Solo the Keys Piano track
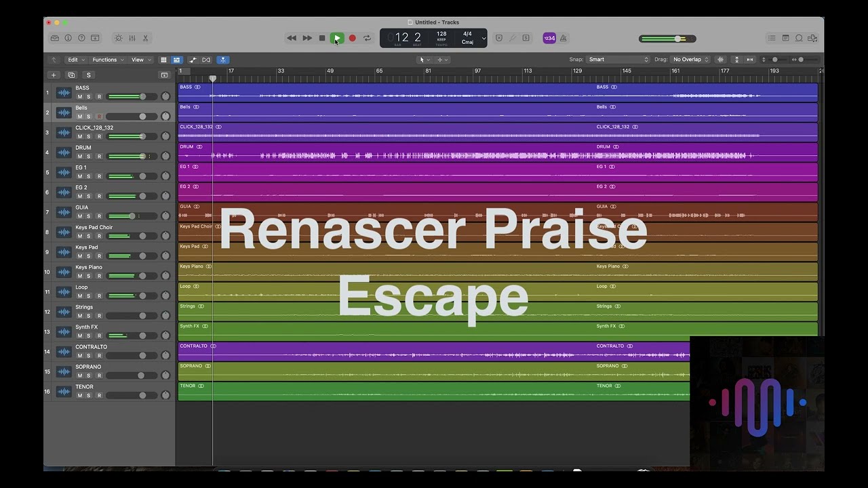868x488 pixels. [88, 276]
